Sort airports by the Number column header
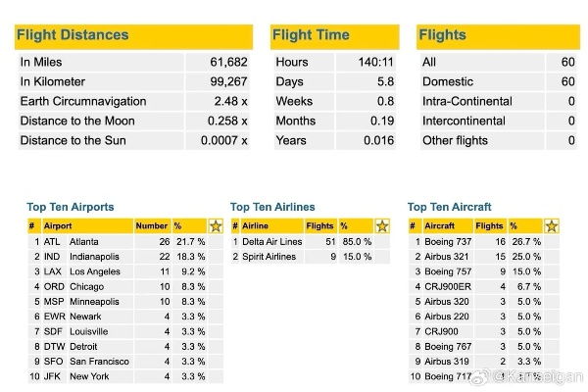The image size is (588, 392). coord(151,225)
